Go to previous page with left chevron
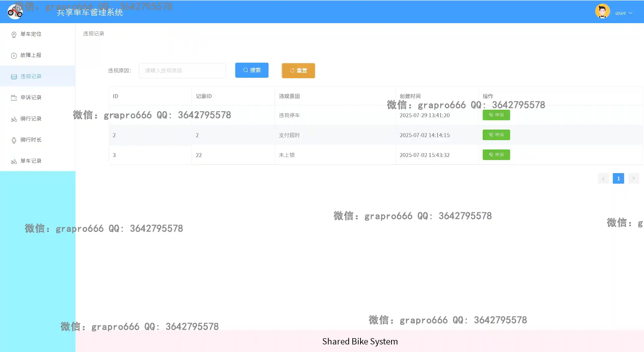This screenshot has height=352, width=644. point(603,178)
